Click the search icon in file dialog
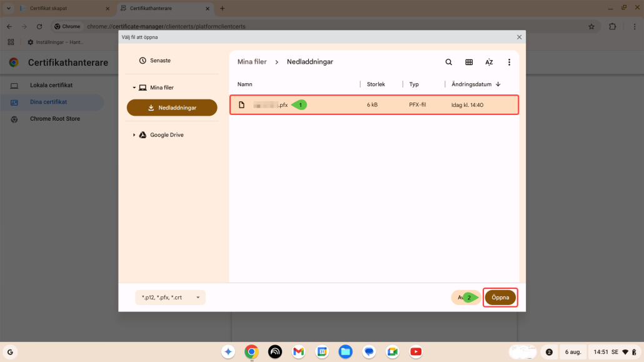Screen dimensions: 644x362 (x=448, y=62)
